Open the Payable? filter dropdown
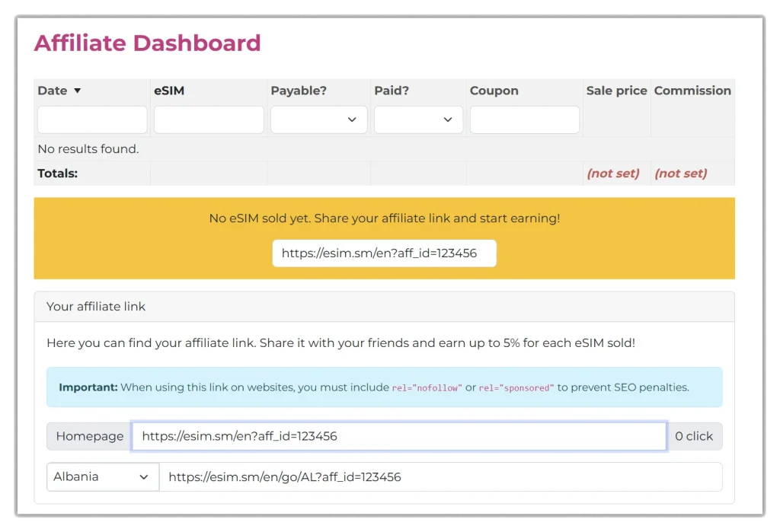 [x=319, y=119]
